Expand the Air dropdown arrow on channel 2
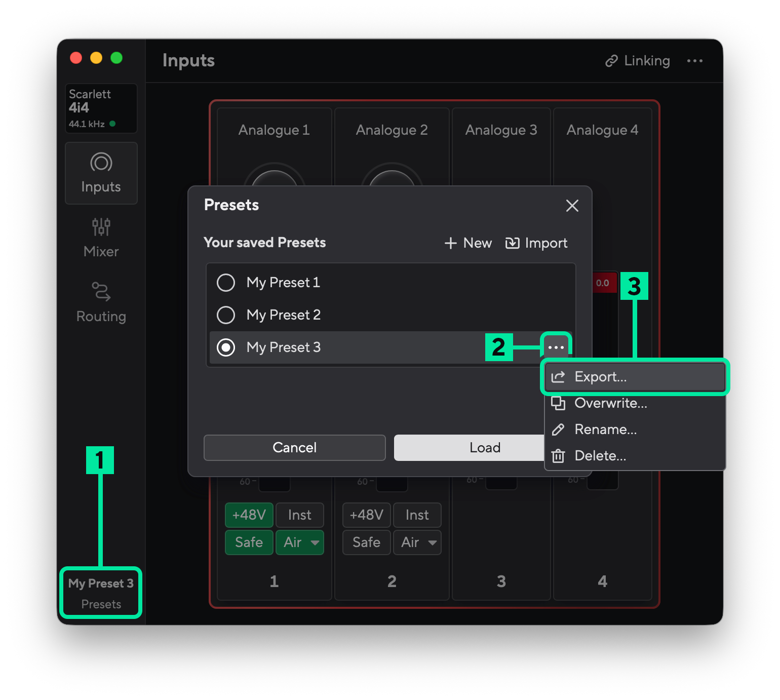This screenshot has height=700, width=780. 433,543
